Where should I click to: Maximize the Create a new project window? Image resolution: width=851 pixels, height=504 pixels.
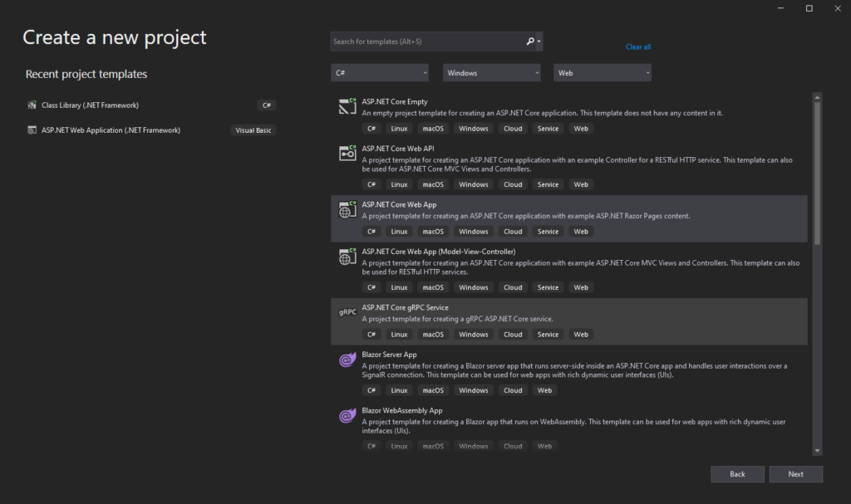[x=809, y=8]
